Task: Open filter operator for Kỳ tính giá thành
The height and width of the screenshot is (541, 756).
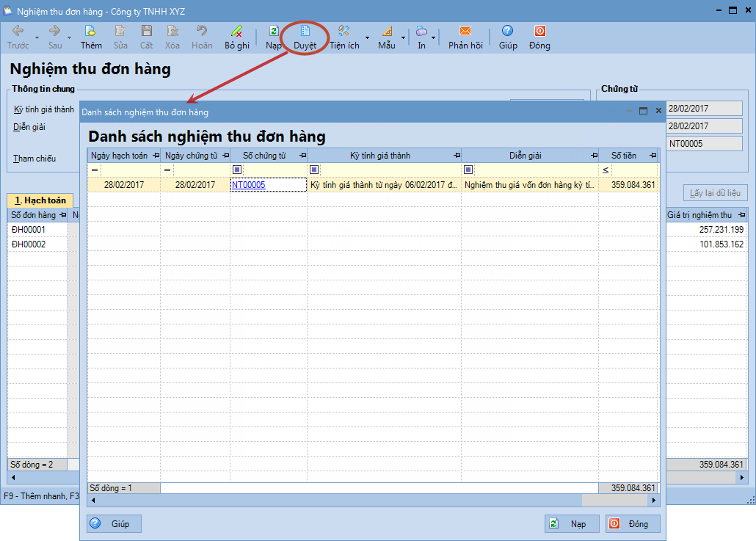Action: [314, 170]
